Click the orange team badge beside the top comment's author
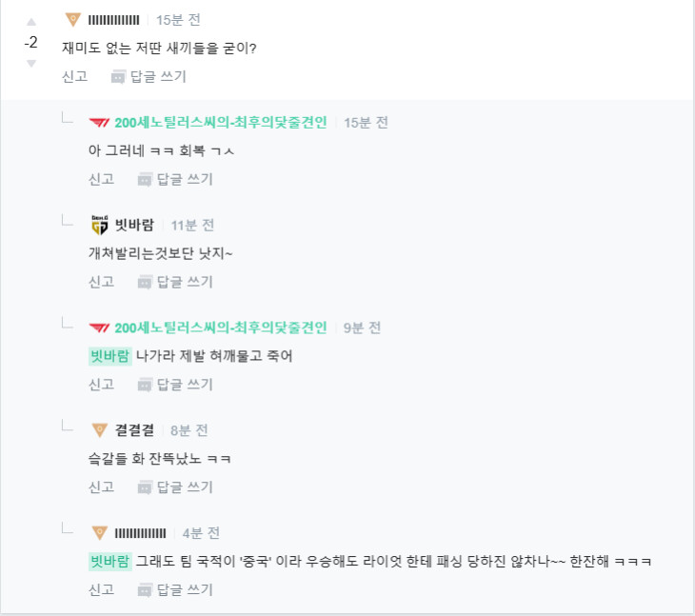Viewport: 695px width, 616px height. tap(72, 20)
